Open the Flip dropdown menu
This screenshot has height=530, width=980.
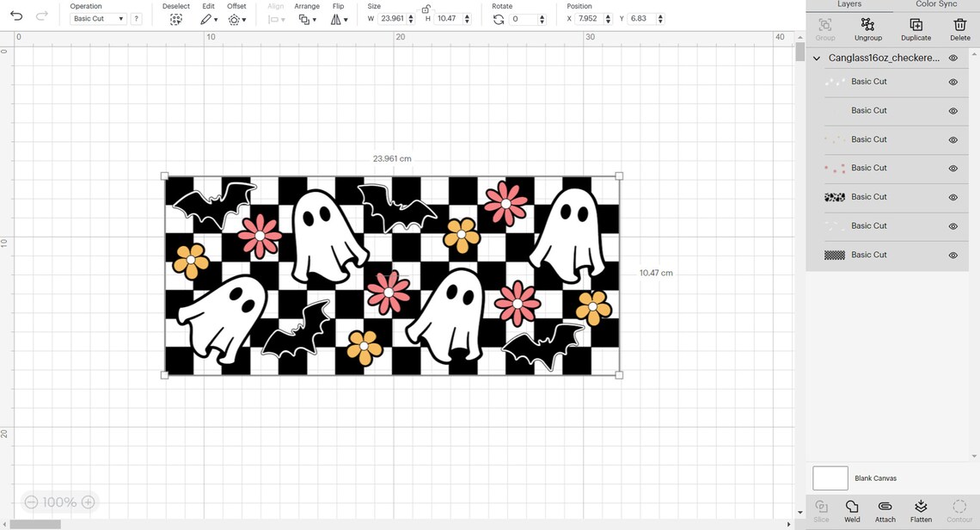click(339, 18)
